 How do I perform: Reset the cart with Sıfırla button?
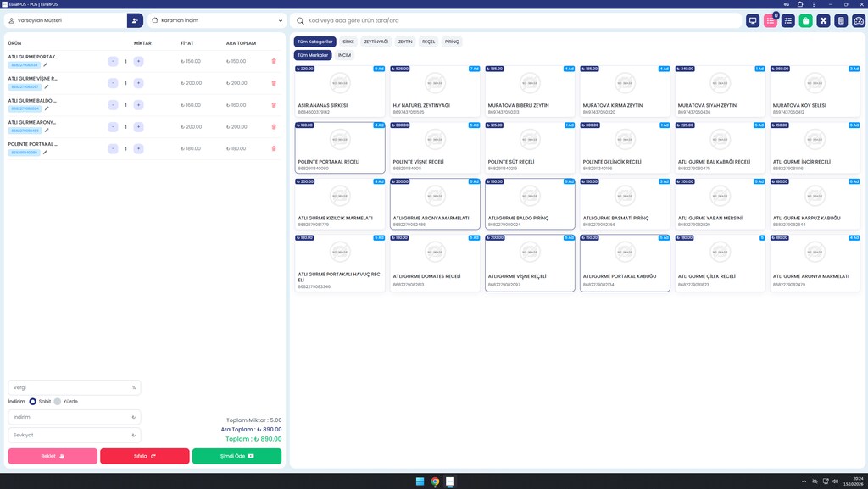(144, 456)
